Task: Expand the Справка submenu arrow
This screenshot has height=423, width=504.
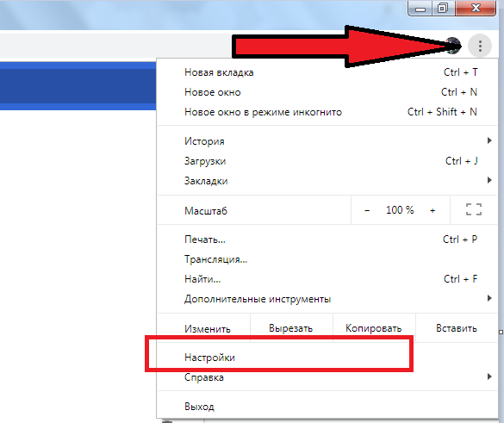Action: coord(489,376)
